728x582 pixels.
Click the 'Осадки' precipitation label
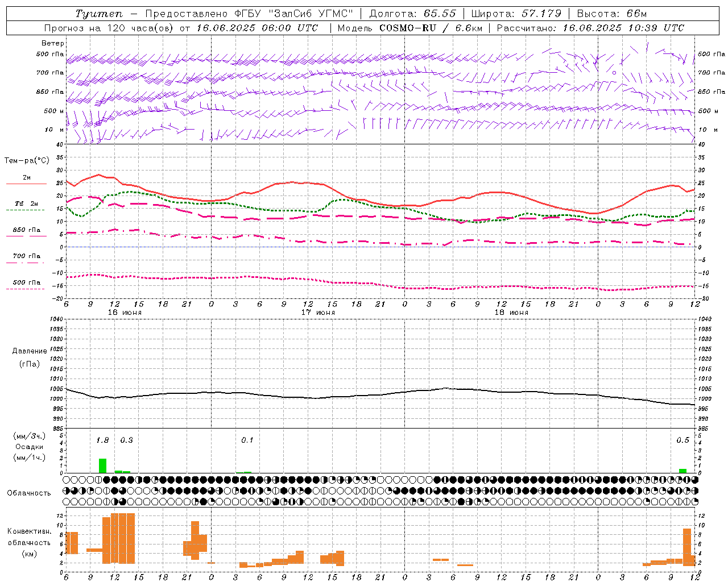tap(29, 447)
